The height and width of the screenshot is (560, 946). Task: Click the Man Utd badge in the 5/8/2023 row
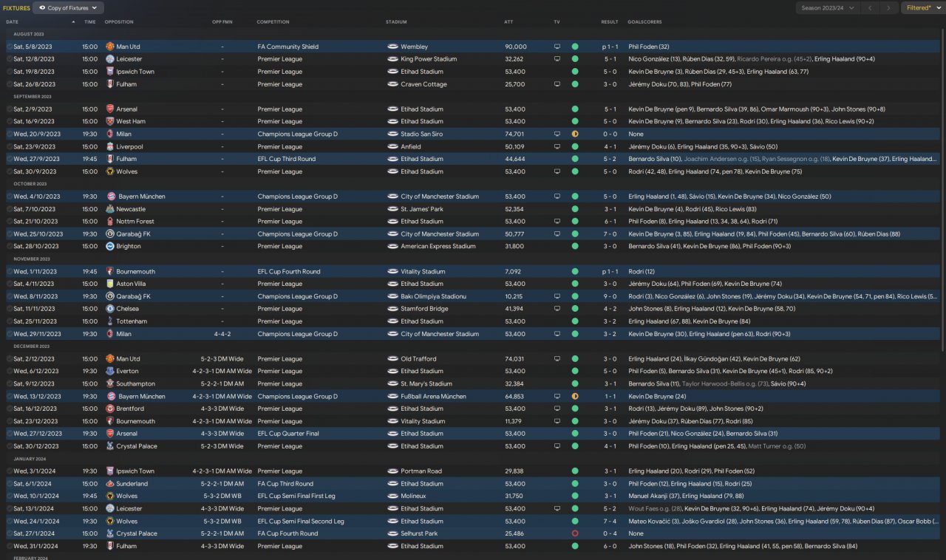pyautogui.click(x=109, y=47)
